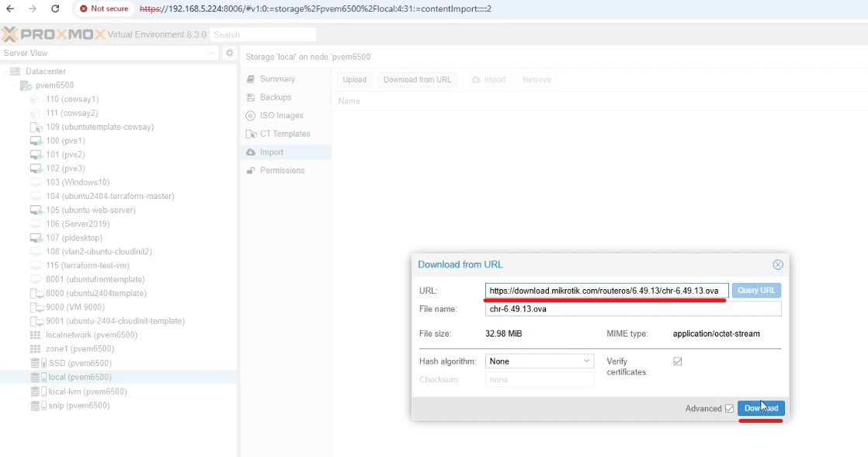Click the Download from URL toolbar button
The image size is (868, 457).
point(418,80)
